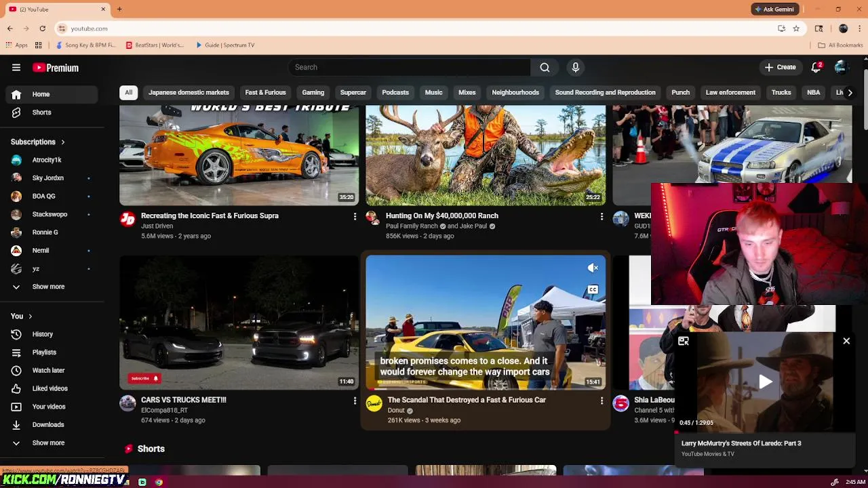868x488 pixels.
Task: Click the Search input field
Action: coord(410,67)
